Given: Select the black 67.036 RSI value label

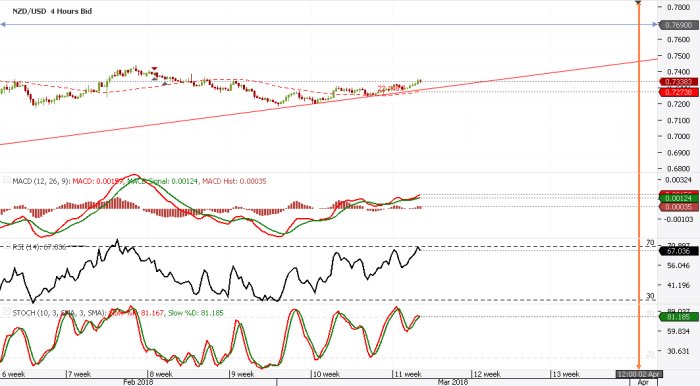Looking at the screenshot, I should (x=679, y=251).
